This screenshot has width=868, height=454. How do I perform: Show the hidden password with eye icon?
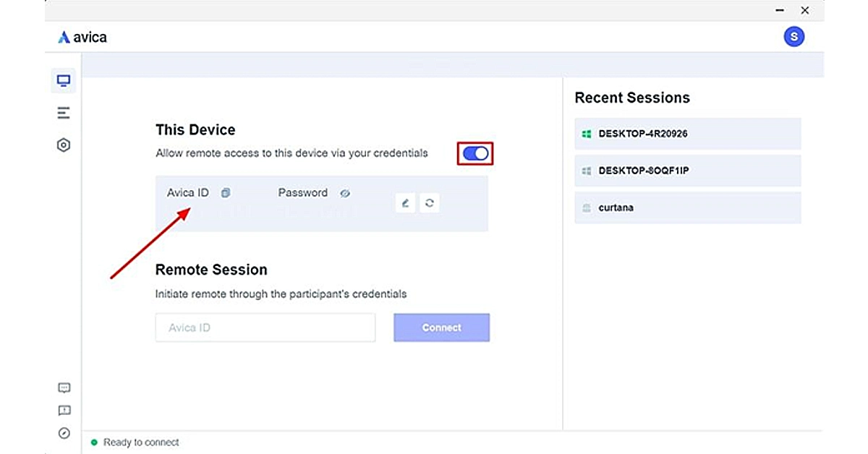pyautogui.click(x=345, y=193)
